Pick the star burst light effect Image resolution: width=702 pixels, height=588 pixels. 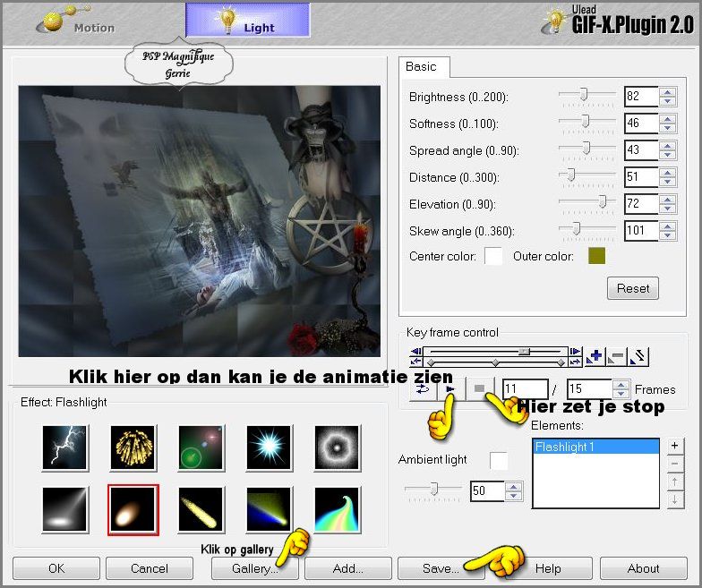(x=269, y=447)
